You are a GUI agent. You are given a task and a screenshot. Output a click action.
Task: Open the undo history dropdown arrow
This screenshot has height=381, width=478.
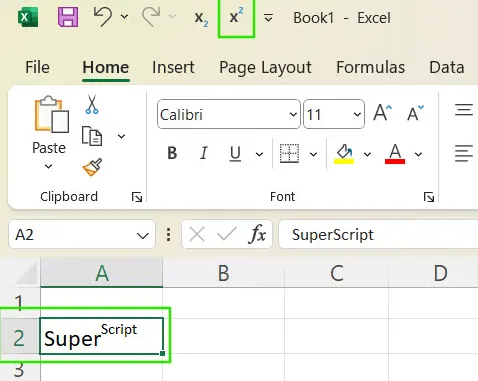(124, 16)
